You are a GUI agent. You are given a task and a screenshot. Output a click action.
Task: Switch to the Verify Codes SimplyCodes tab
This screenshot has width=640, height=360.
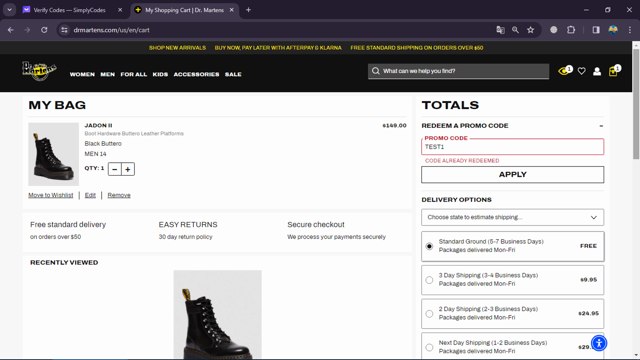point(69,10)
